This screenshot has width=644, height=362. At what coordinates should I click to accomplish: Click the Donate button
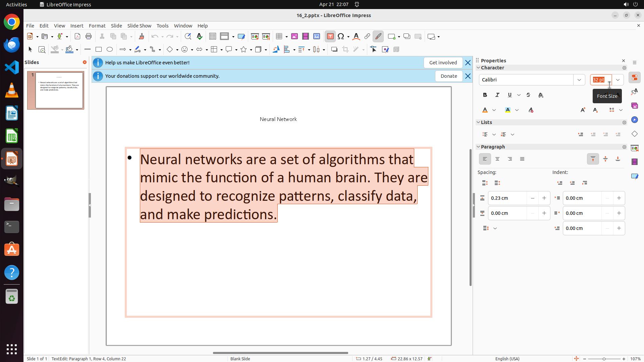(449, 76)
